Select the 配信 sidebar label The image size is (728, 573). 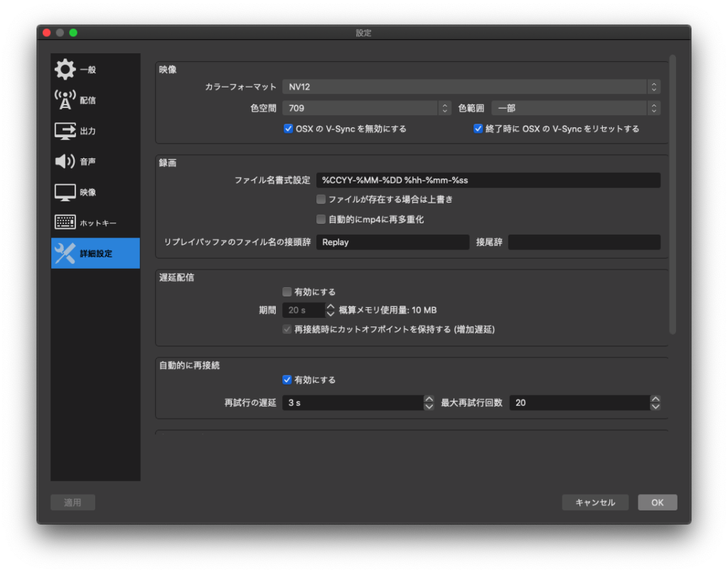click(87, 100)
